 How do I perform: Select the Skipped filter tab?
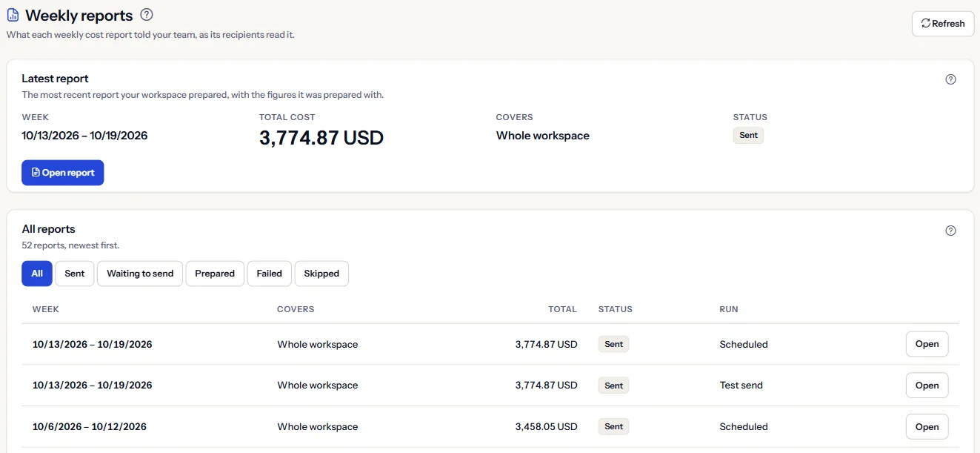pyautogui.click(x=321, y=274)
